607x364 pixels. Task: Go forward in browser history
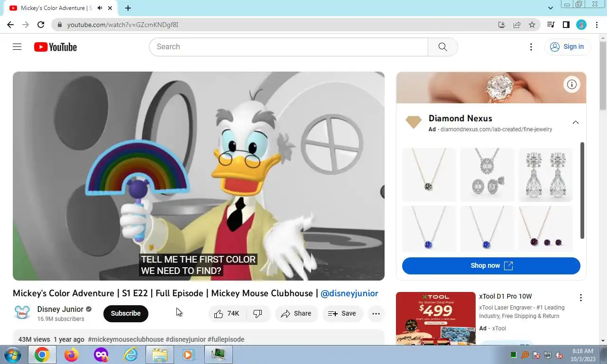coord(26,25)
